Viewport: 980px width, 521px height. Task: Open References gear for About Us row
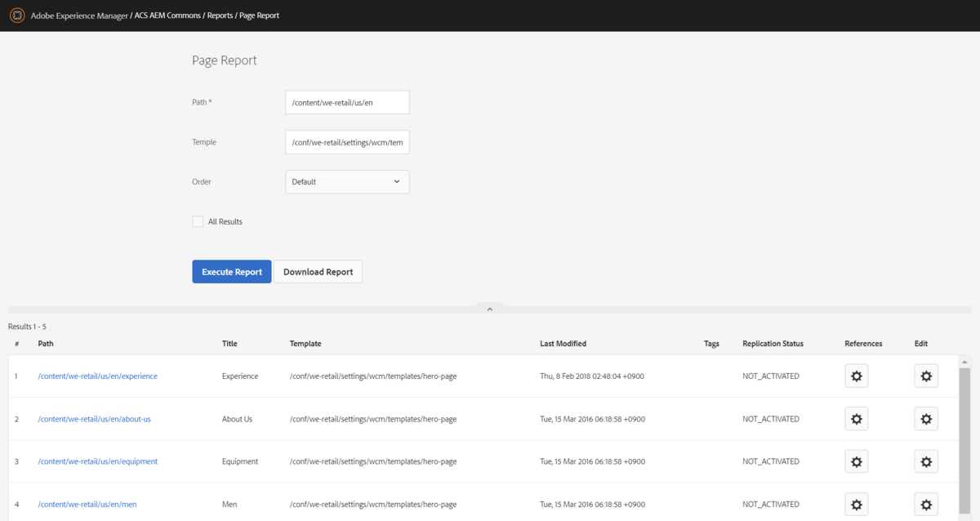[857, 419]
